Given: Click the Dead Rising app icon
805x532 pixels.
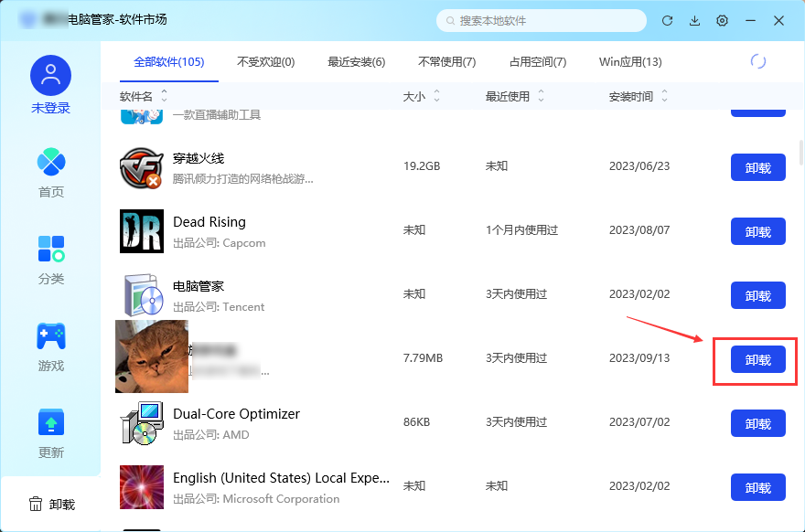Looking at the screenshot, I should point(142,231).
